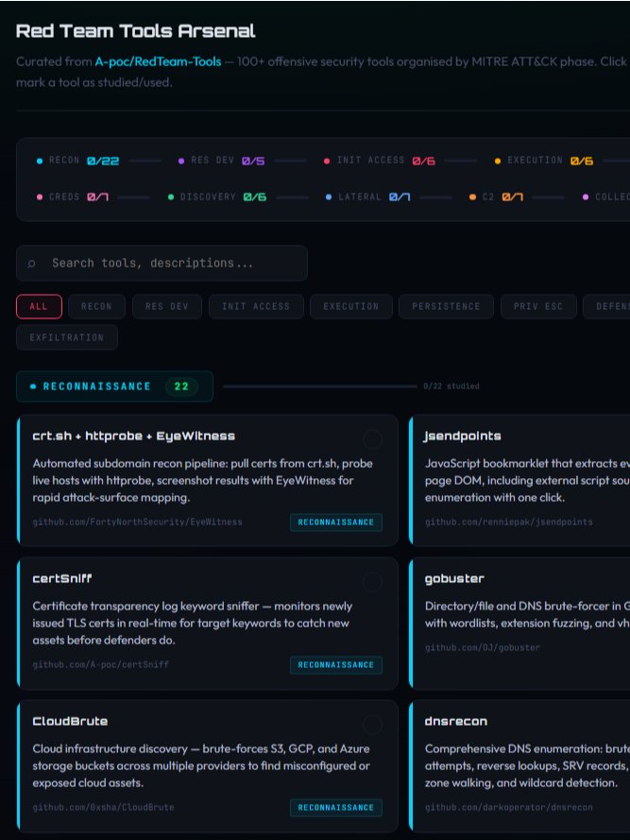This screenshot has width=630, height=840.
Task: Open github.com/A-poc/certSniff link
Action: (101, 664)
